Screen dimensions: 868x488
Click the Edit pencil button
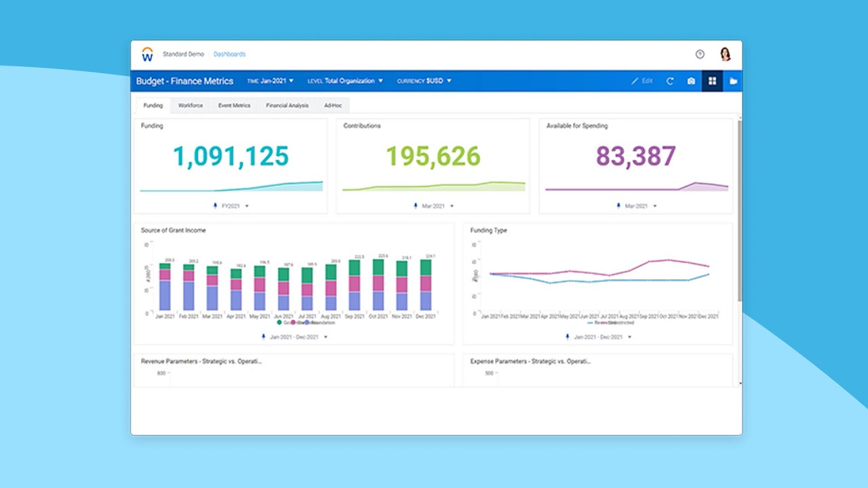pos(642,81)
